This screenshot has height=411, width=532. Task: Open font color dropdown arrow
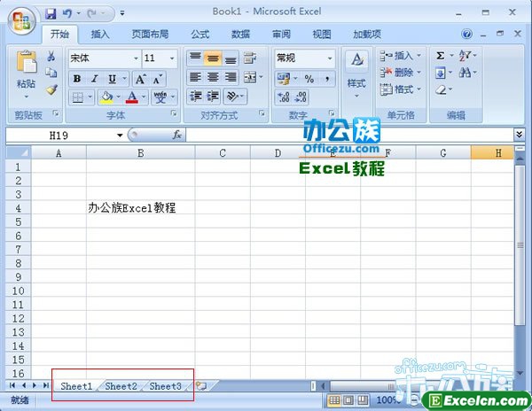[144, 97]
